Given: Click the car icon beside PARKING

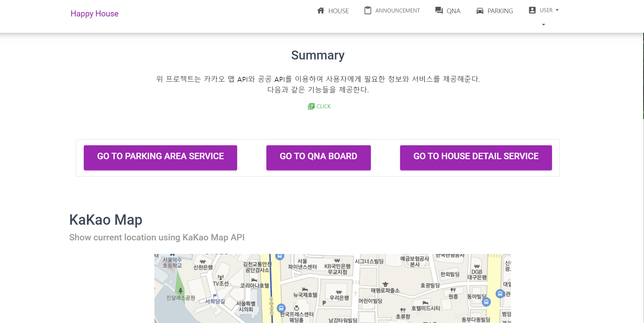Looking at the screenshot, I should 480,11.
